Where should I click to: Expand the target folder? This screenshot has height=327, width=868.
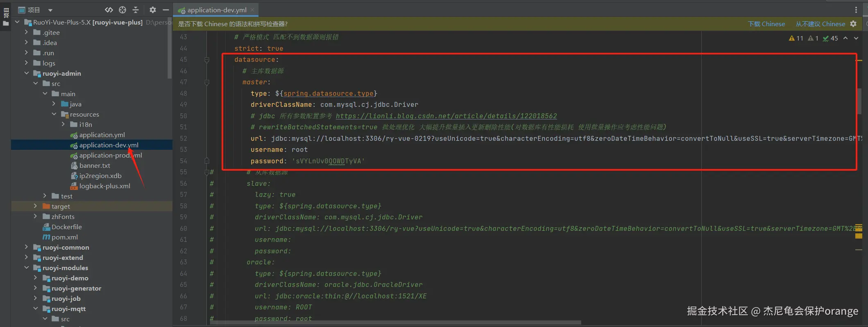[36, 206]
